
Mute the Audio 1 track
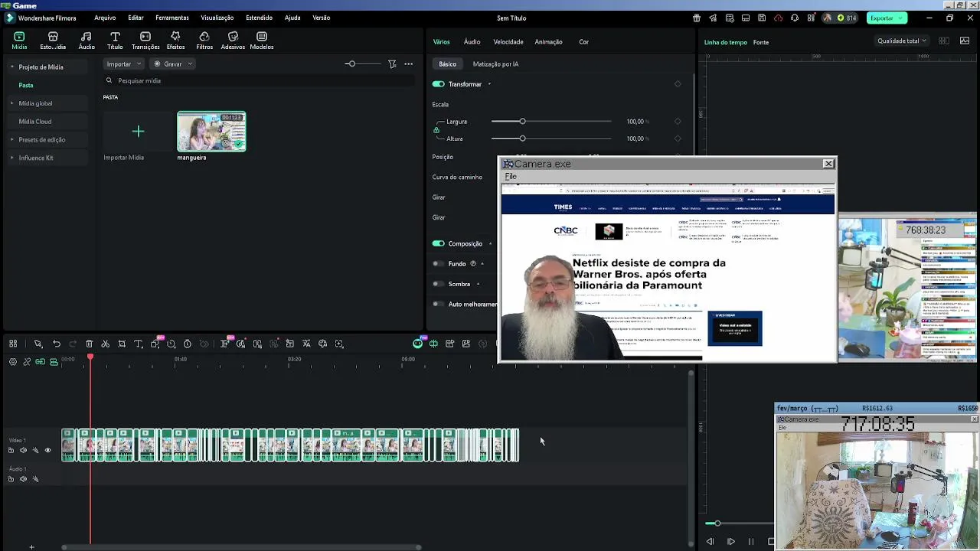pos(23,479)
